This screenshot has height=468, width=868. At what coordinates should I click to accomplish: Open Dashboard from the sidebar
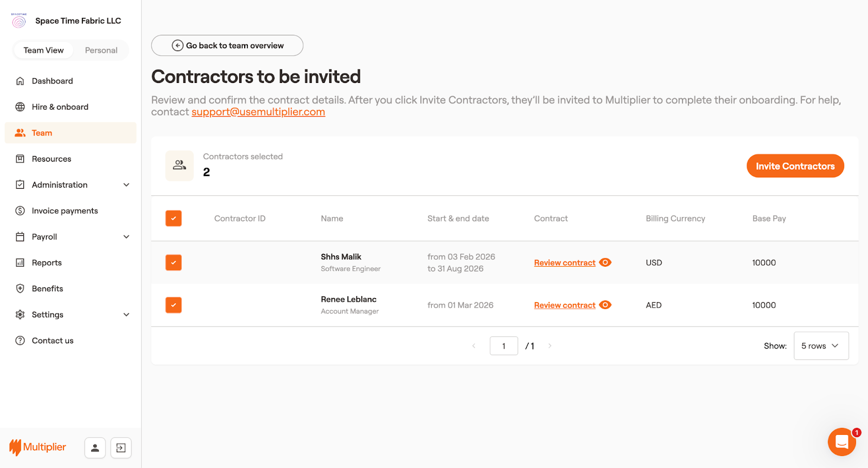tap(52, 81)
